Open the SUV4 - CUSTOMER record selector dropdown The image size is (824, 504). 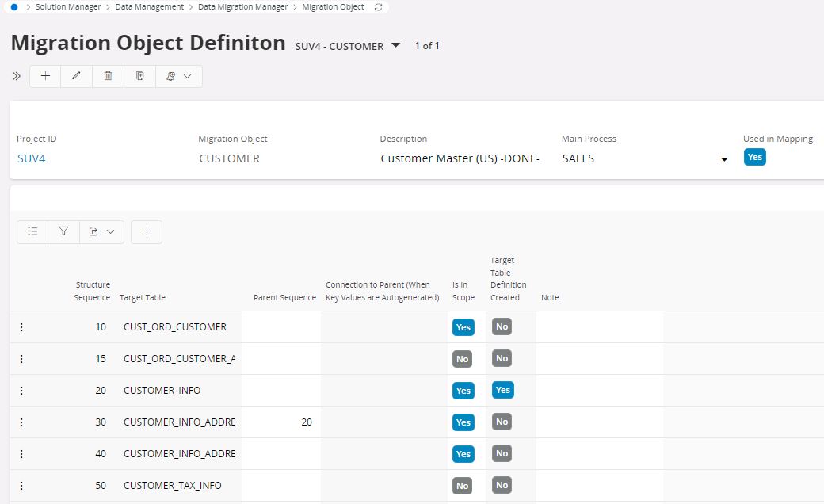pyautogui.click(x=396, y=46)
